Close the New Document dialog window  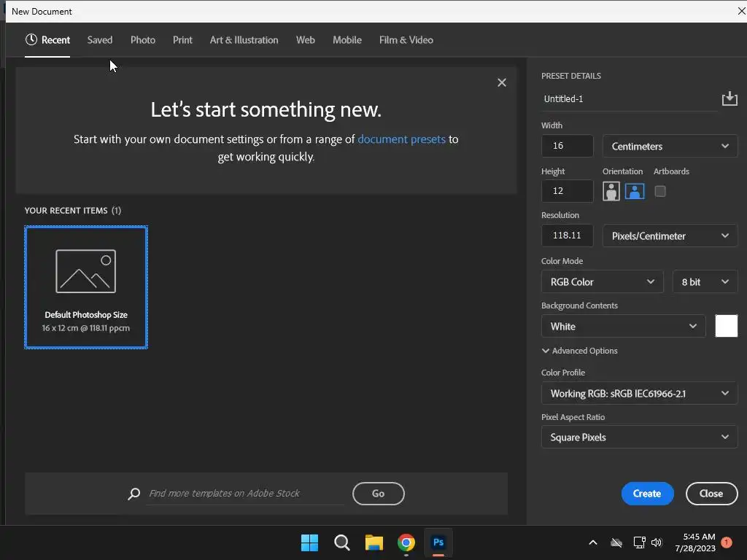(741, 11)
